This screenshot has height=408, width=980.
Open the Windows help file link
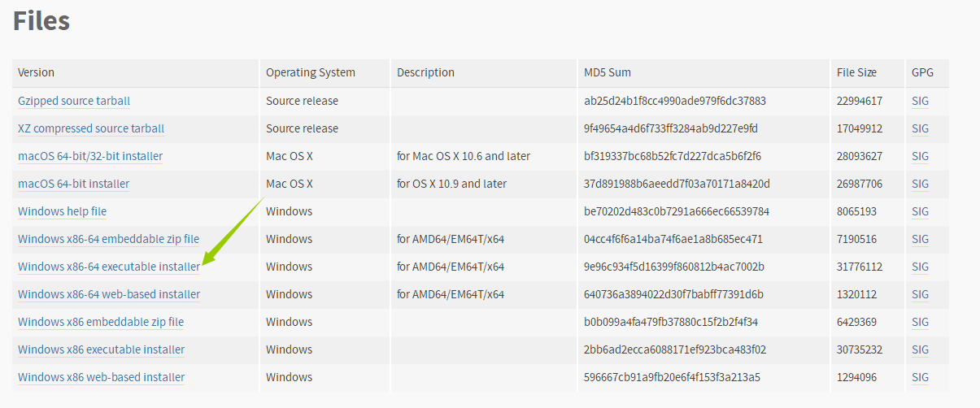coord(62,211)
